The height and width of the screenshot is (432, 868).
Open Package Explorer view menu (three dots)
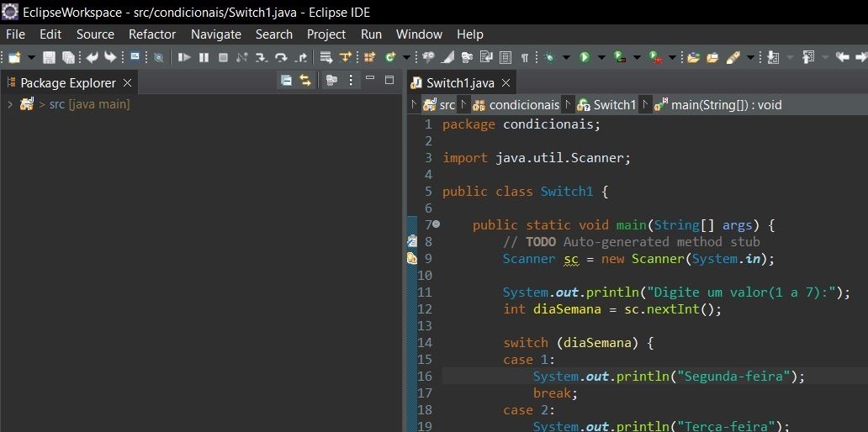(351, 81)
